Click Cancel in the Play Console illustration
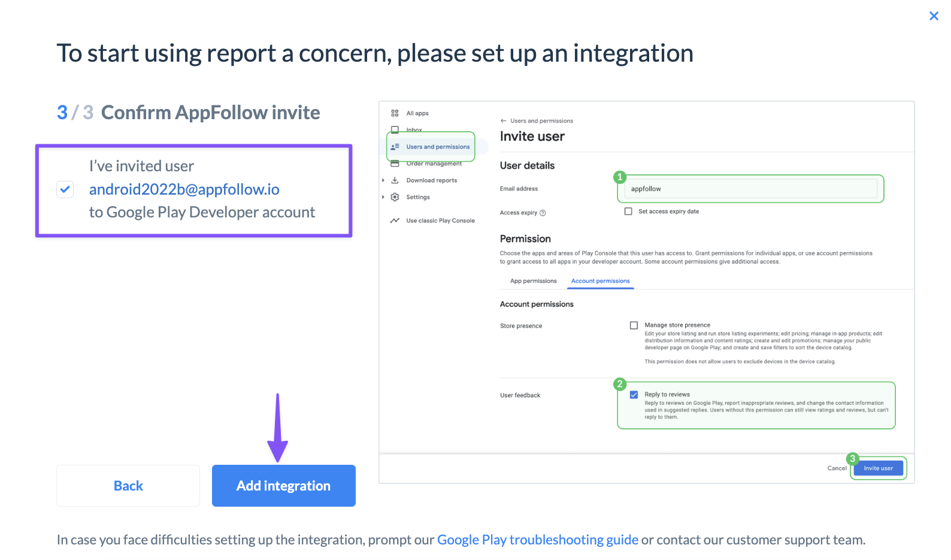Viewport: 951px width, 560px height. click(x=837, y=468)
